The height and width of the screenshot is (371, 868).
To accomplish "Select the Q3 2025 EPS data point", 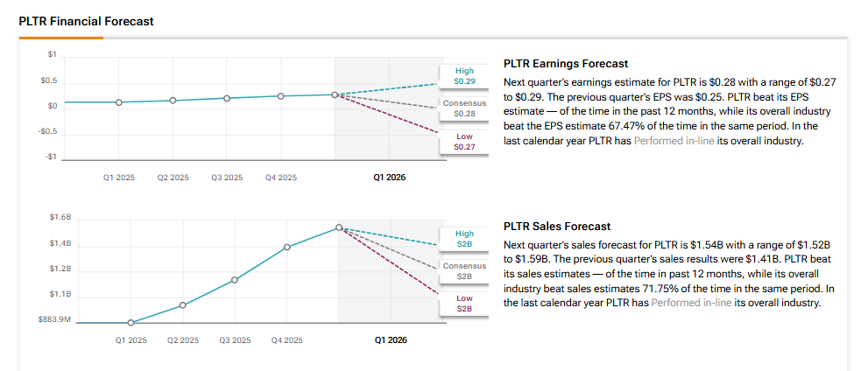I will pyautogui.click(x=227, y=98).
